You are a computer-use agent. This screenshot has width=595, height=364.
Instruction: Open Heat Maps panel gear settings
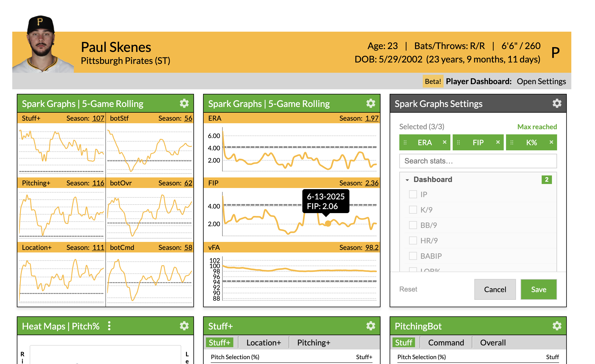(x=184, y=326)
